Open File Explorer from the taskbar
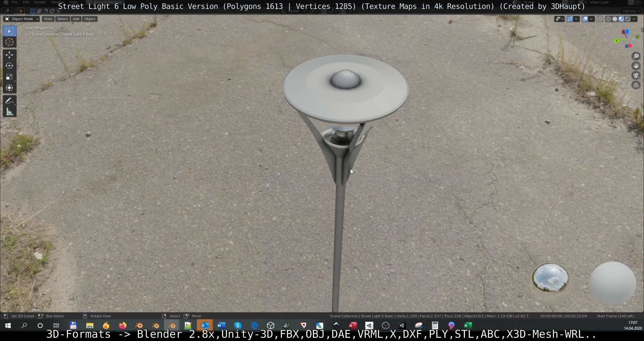The width and height of the screenshot is (644, 341). point(90,325)
